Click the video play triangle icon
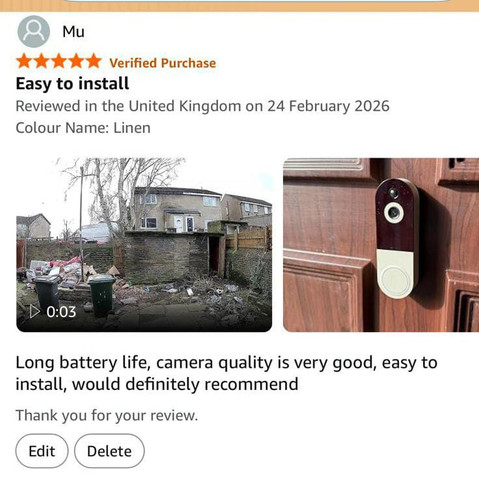The image size is (479, 500). [x=35, y=312]
